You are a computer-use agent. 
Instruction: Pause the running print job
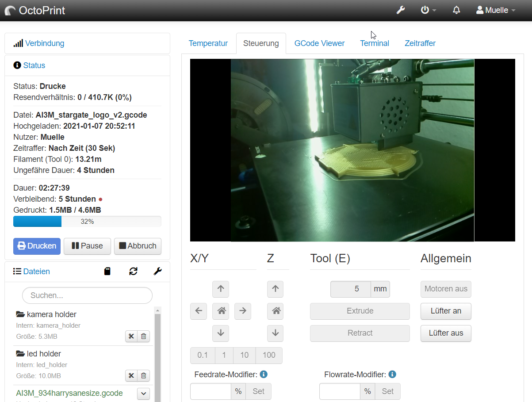click(87, 246)
